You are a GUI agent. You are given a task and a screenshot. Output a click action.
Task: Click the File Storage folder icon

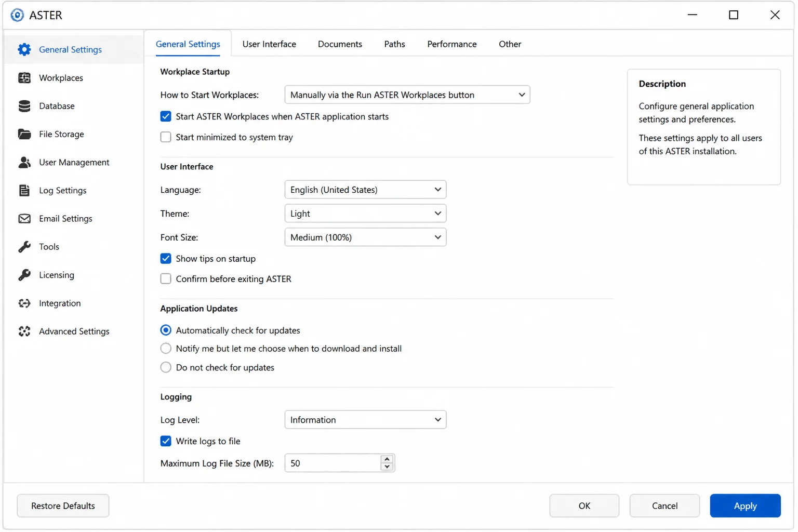[x=24, y=134]
